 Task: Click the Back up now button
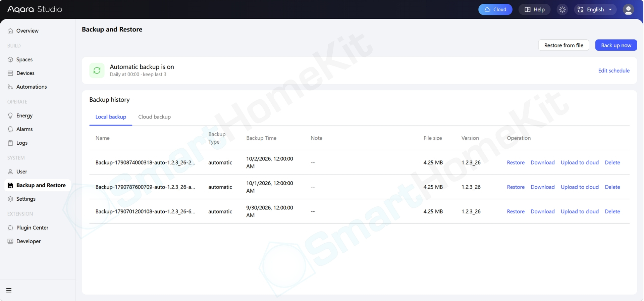[x=616, y=45]
